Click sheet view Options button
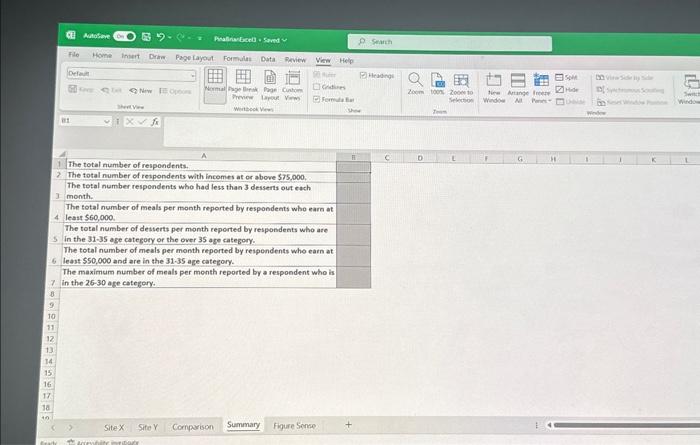 pyautogui.click(x=175, y=91)
